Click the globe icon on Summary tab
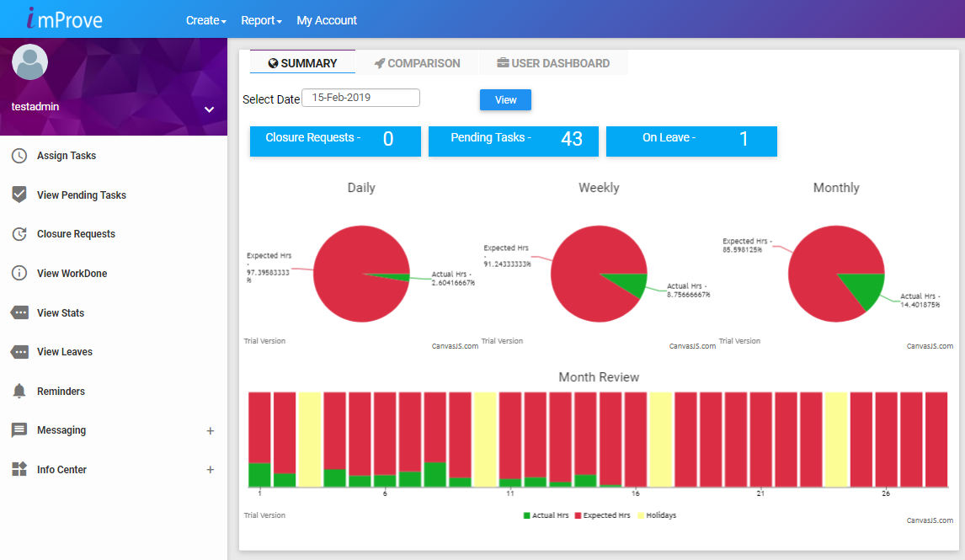 tap(274, 63)
